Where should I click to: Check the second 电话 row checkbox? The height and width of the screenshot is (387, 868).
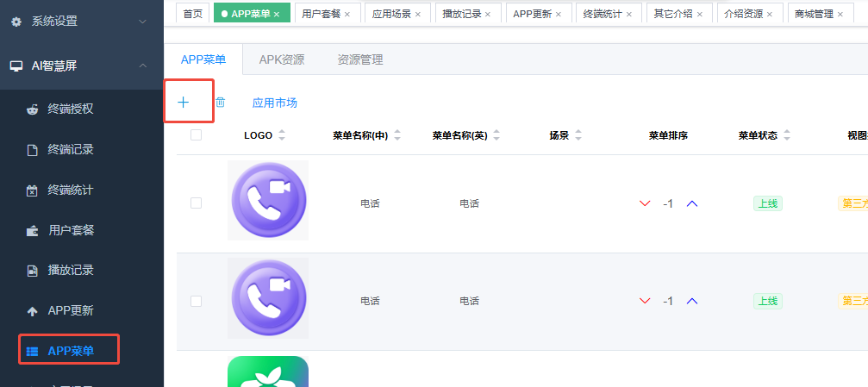pyautogui.click(x=196, y=301)
